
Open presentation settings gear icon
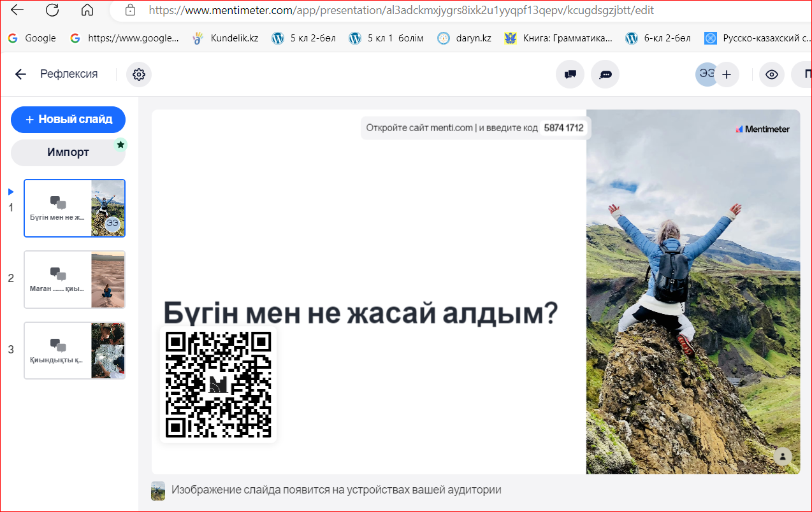click(x=139, y=75)
